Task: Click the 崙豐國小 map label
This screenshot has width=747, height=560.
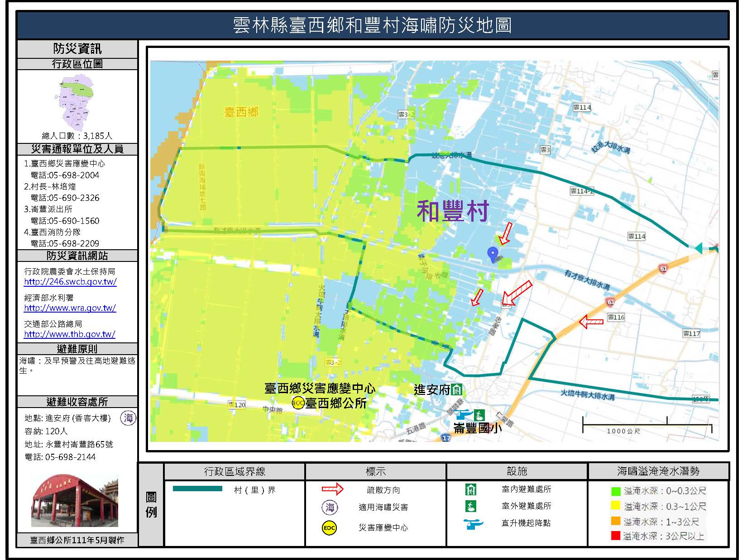Action: coord(478,427)
